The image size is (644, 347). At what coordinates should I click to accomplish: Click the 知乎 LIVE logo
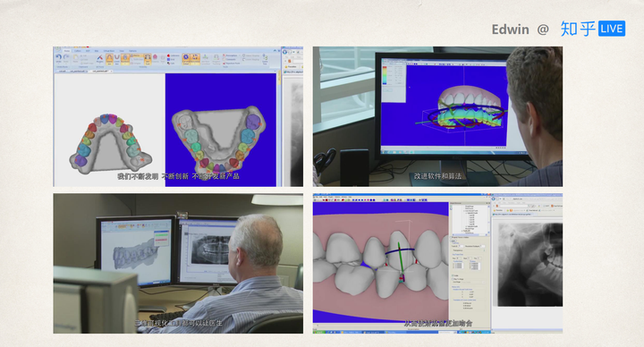(593, 29)
